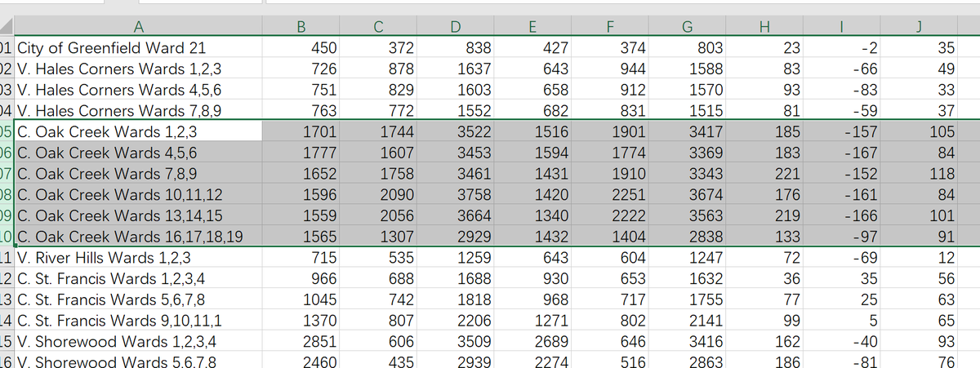Click cell 'V. Hales Corners Wards 4,5,6'
980x368 pixels.
(137, 89)
